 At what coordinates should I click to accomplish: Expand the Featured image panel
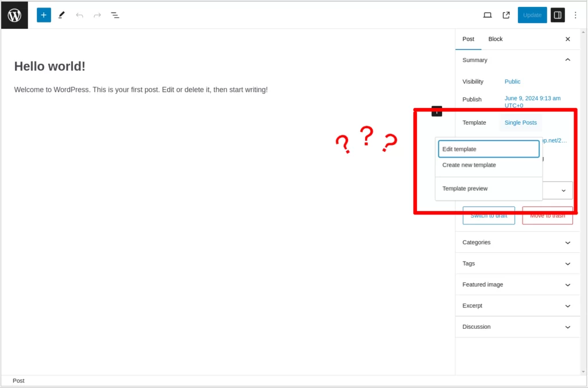[x=567, y=285]
